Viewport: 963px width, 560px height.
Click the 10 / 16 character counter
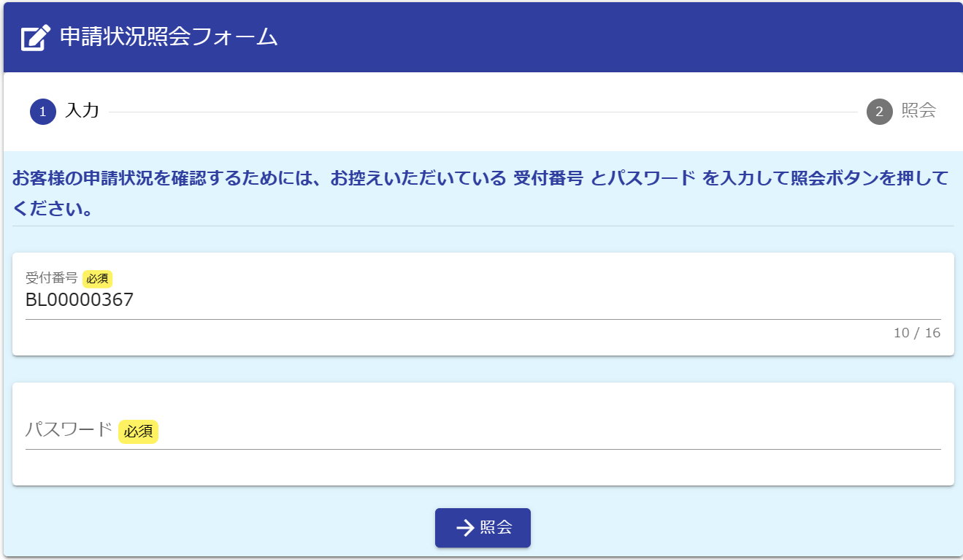(917, 333)
